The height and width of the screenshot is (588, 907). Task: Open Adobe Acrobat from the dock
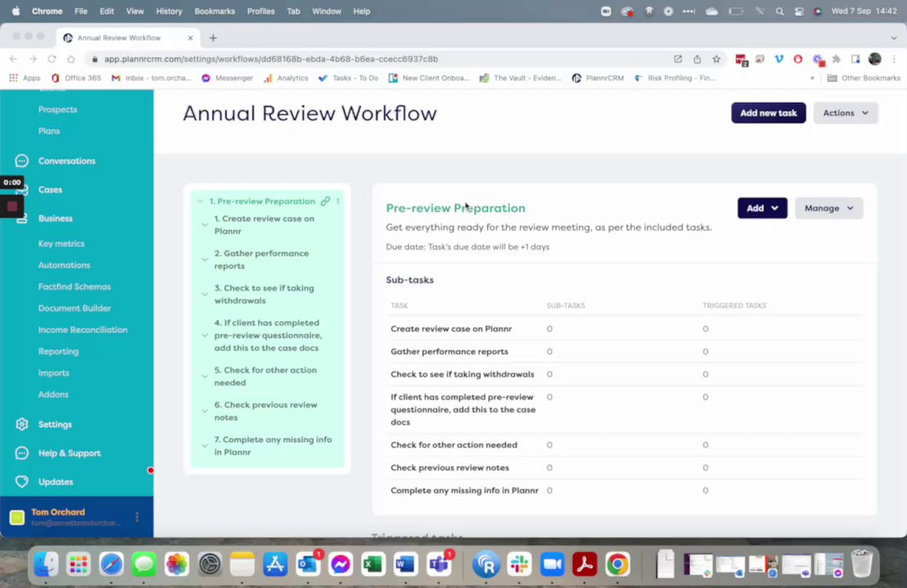[585, 563]
